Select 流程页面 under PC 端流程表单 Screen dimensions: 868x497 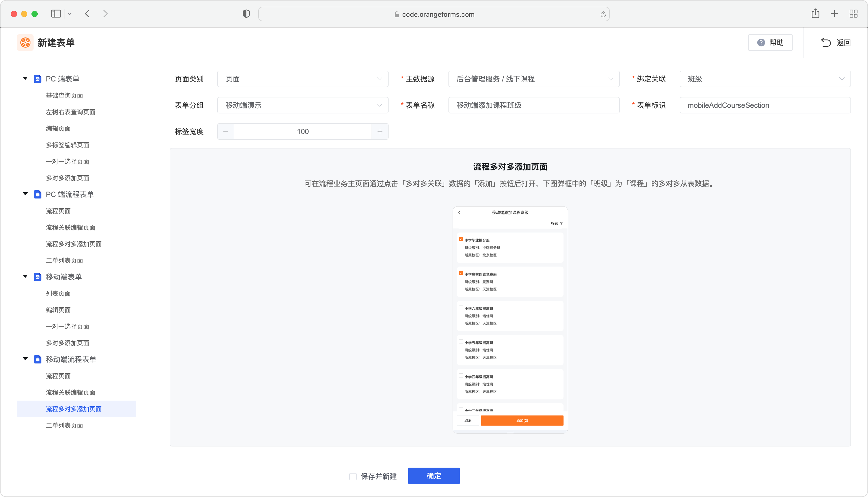click(x=58, y=211)
